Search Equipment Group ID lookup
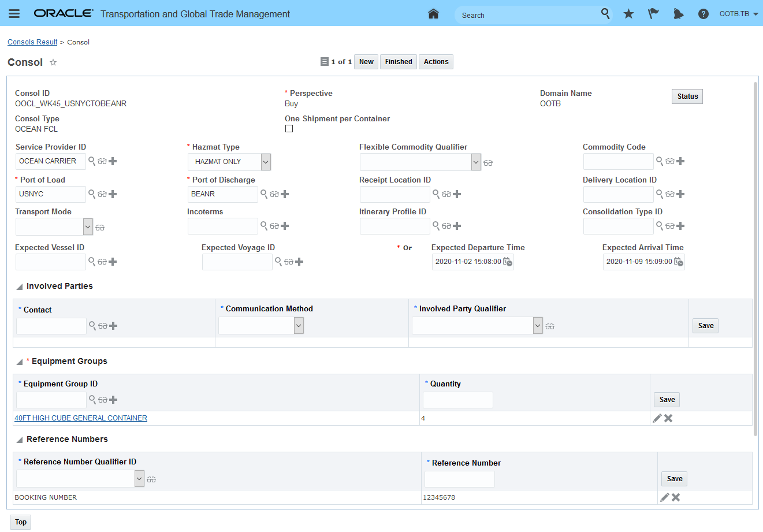 92,400
